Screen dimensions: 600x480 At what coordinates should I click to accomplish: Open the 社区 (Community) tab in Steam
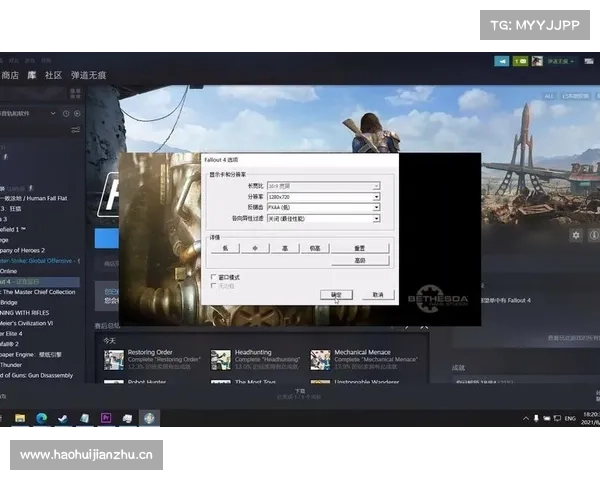point(53,75)
